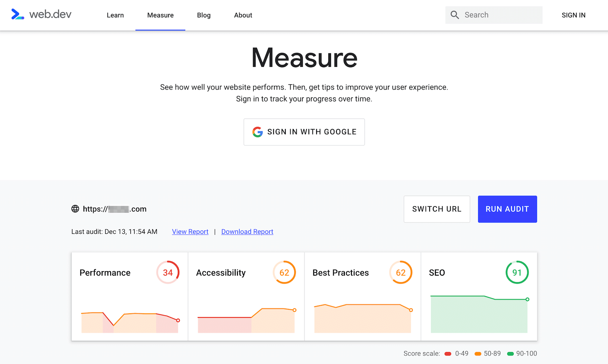
Task: Click the web.dev logo icon
Action: tap(18, 15)
